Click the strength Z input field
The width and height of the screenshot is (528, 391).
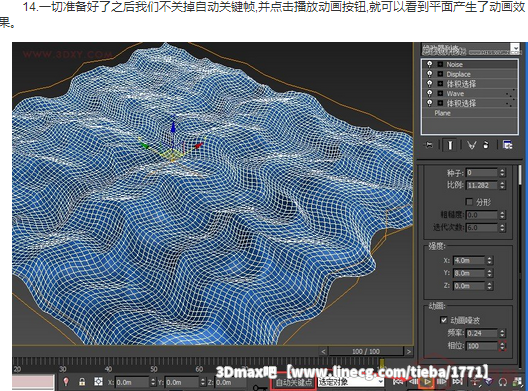click(469, 286)
